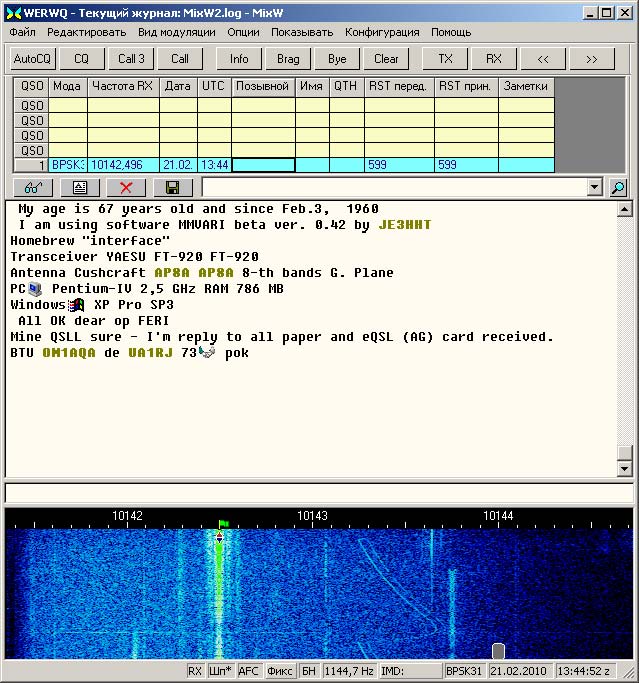Toggle the Шп* squelch status cell
639x683 pixels.
[x=220, y=671]
